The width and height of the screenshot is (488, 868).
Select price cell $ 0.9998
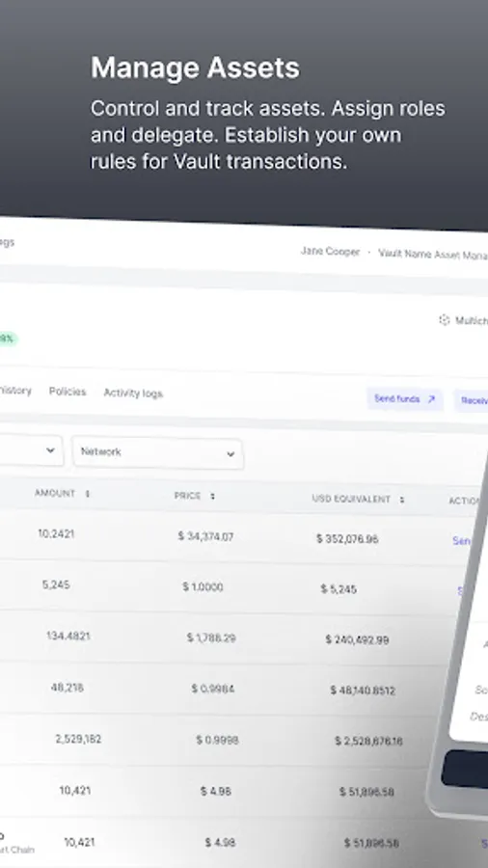click(x=217, y=741)
